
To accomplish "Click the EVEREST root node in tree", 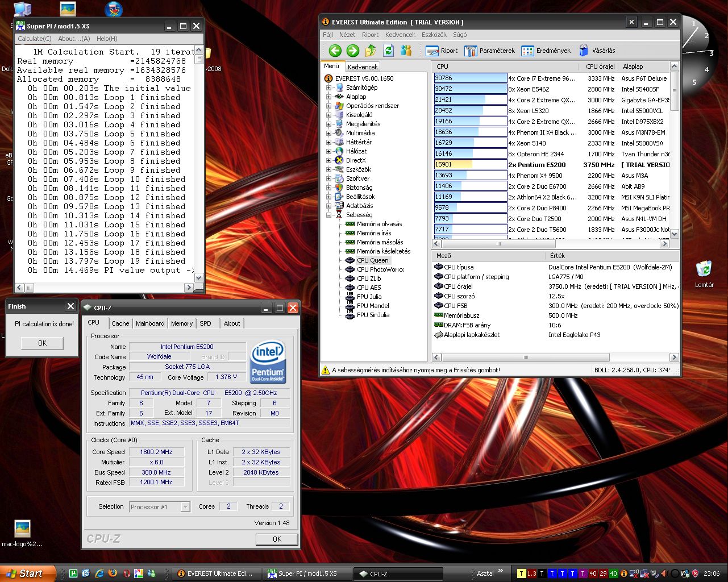I will coord(359,78).
